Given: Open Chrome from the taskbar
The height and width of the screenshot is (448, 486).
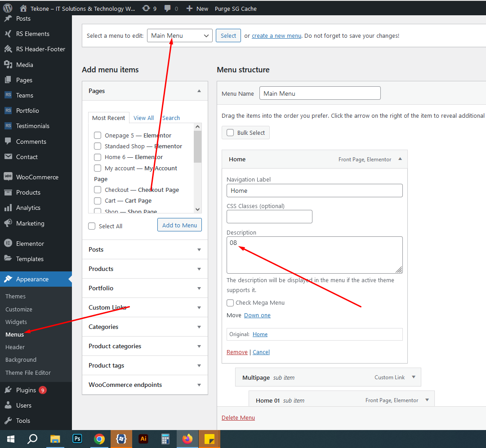Looking at the screenshot, I should pos(99,439).
